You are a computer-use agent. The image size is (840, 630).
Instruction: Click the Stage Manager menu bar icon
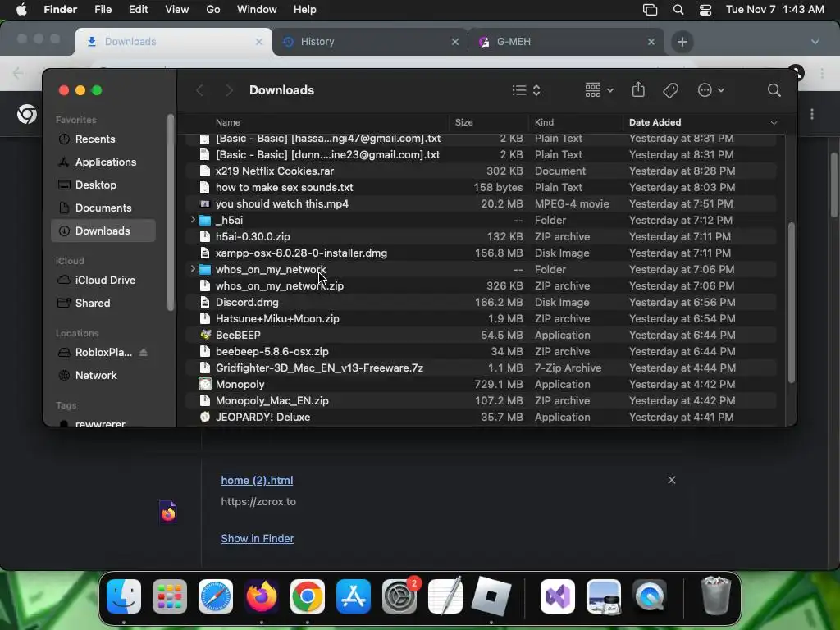coord(650,10)
